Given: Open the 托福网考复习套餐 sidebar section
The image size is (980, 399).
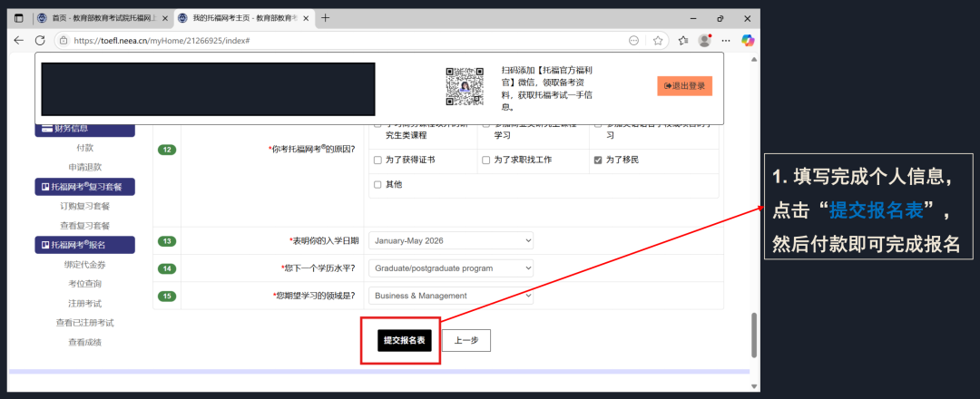Looking at the screenshot, I should click(x=85, y=187).
